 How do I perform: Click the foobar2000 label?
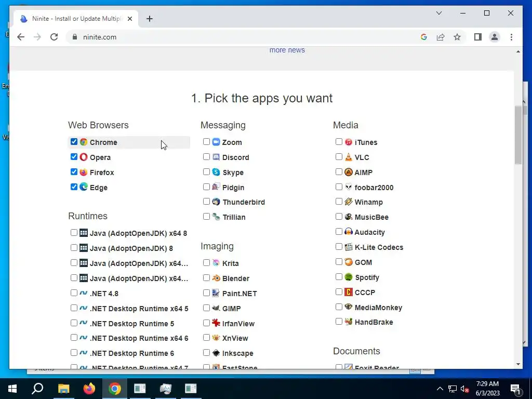pos(374,187)
